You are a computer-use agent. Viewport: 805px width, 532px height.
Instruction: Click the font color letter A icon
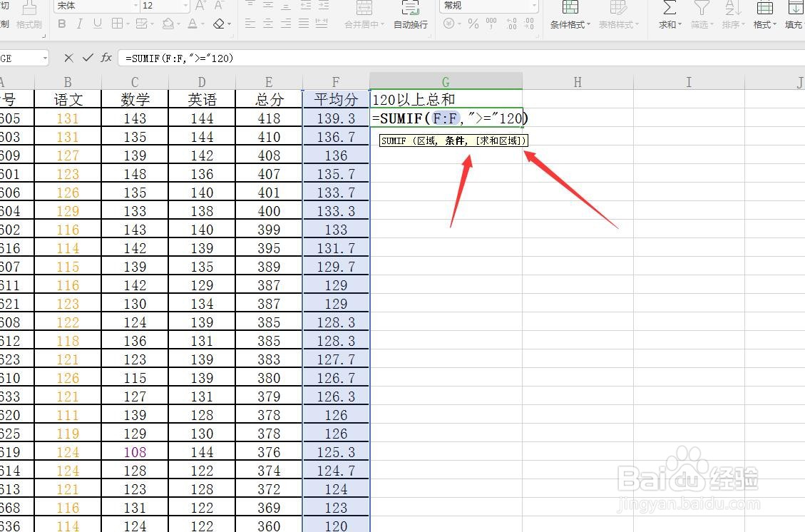click(x=193, y=24)
